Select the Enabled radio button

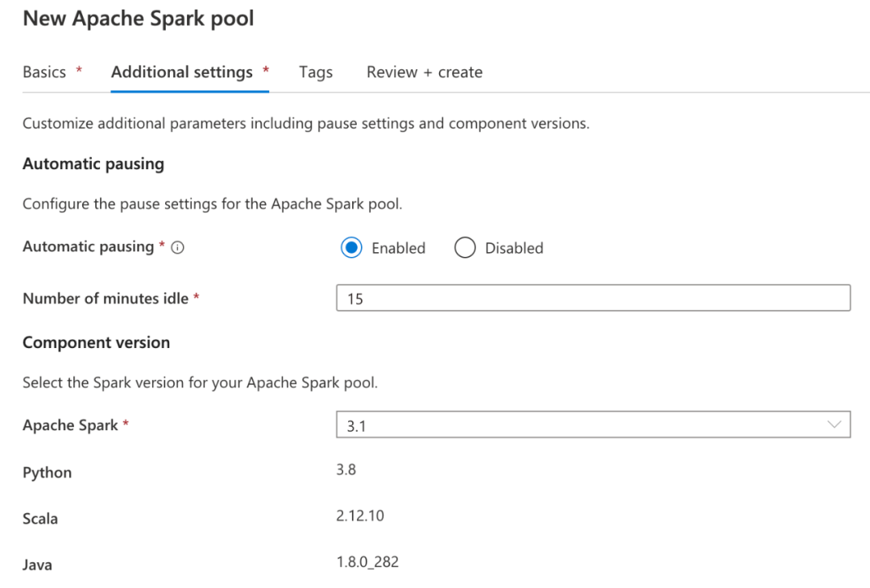point(351,248)
